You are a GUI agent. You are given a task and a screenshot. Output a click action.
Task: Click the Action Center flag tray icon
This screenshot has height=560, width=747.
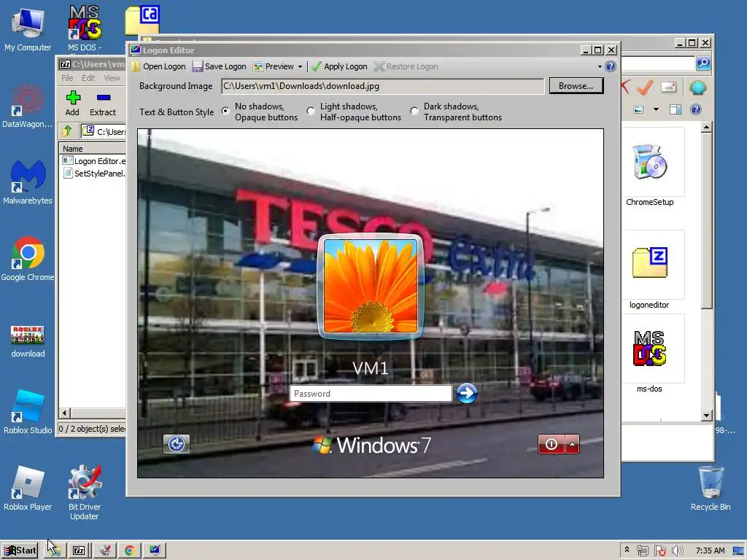(660, 551)
